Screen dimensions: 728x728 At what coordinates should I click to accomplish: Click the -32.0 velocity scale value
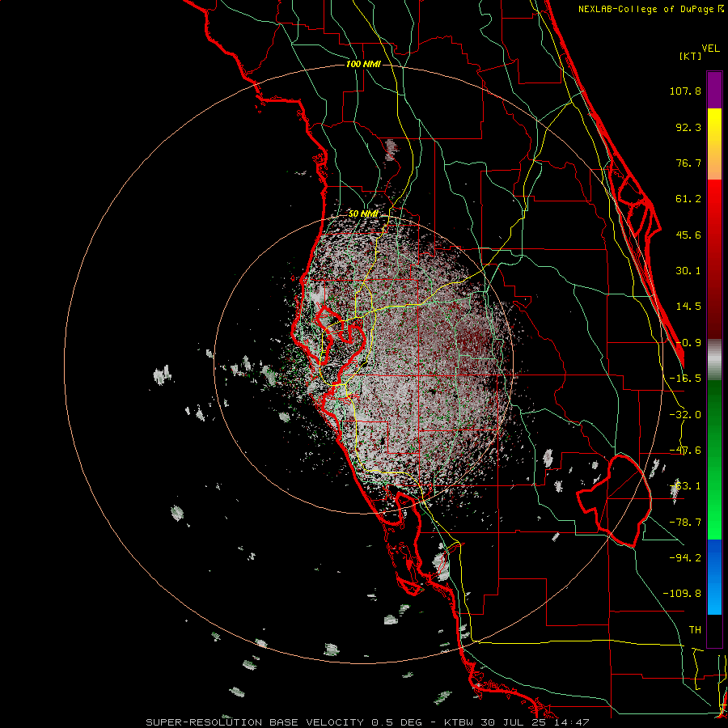(685, 415)
